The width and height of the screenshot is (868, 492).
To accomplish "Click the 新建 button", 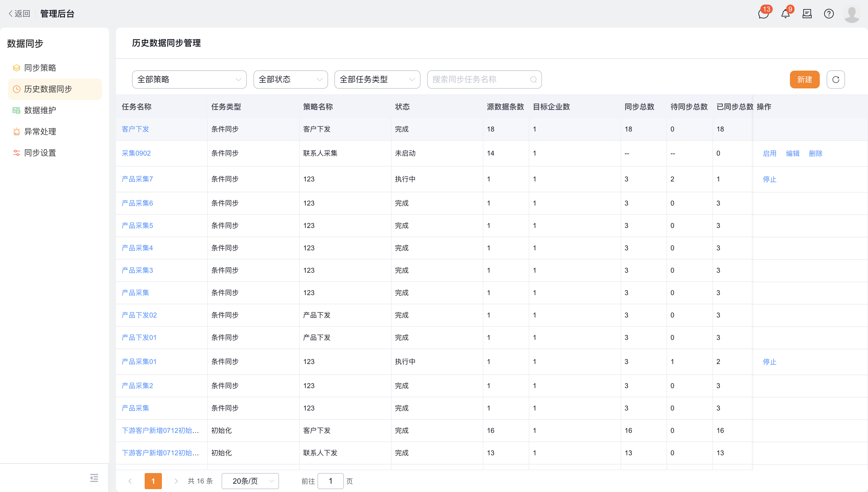I will (x=805, y=80).
